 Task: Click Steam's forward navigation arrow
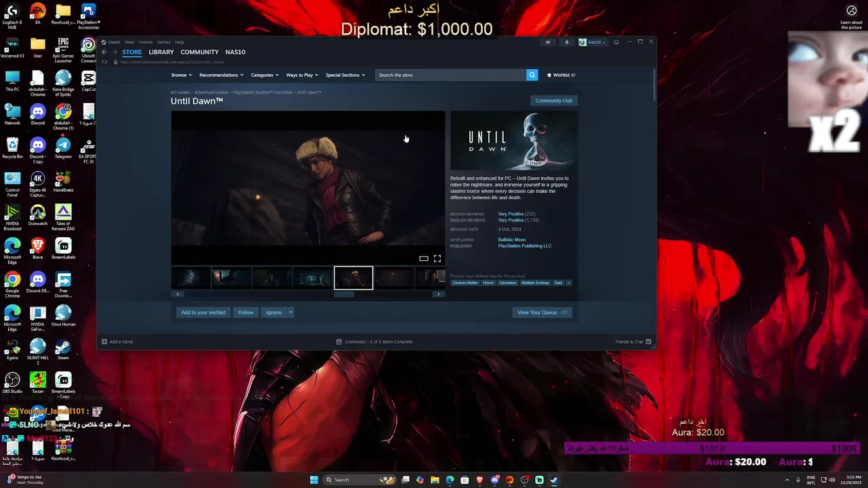tap(115, 52)
